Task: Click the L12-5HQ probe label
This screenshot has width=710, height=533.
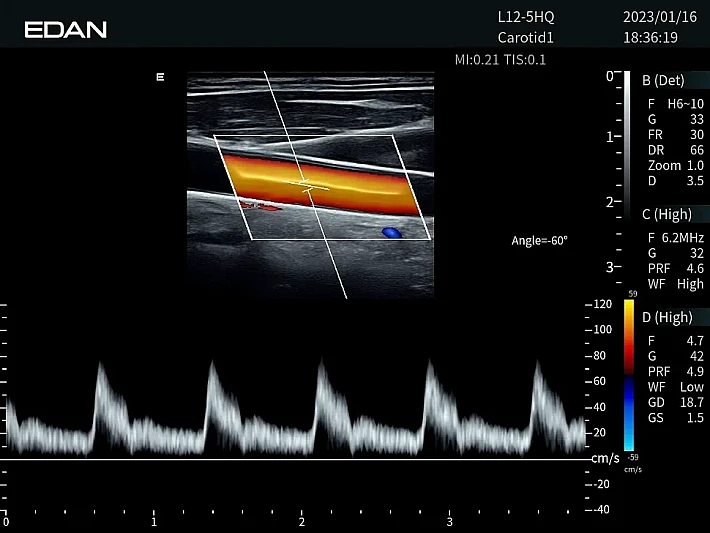Action: [526, 17]
